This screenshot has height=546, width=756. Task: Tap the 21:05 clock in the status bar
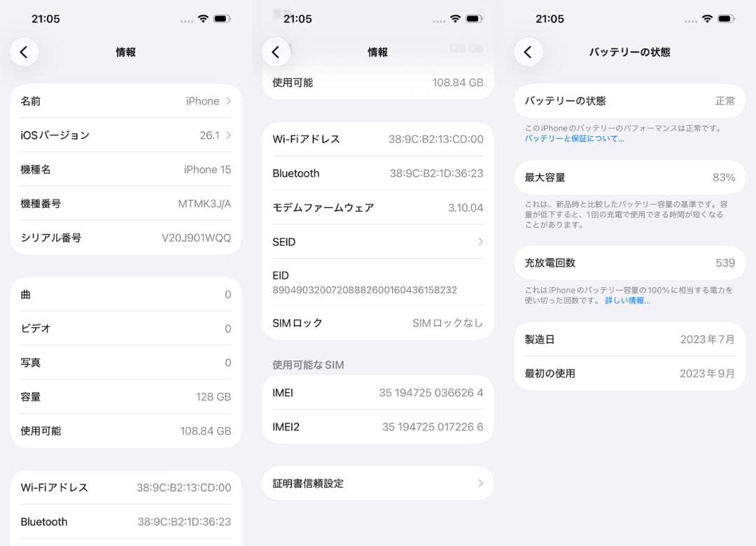[46, 19]
